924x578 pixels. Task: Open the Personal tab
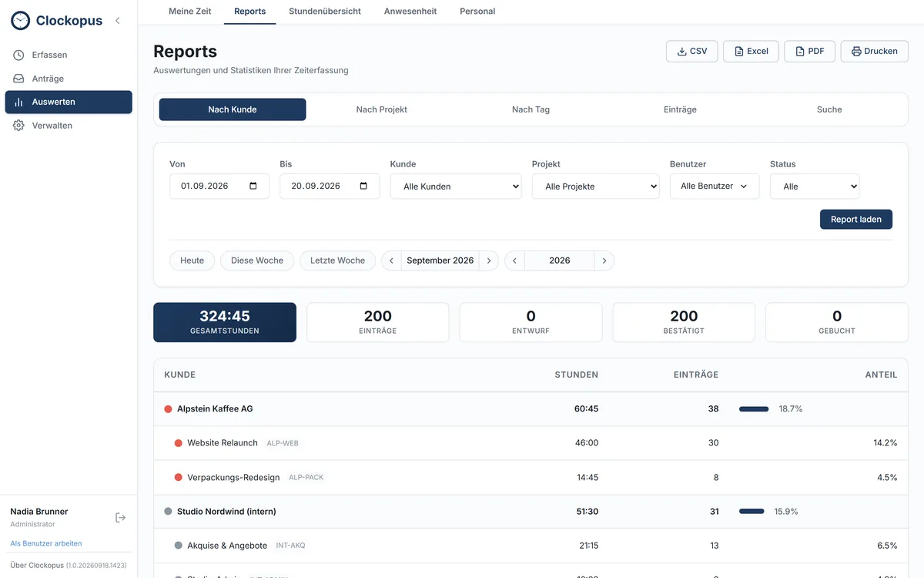coord(477,12)
